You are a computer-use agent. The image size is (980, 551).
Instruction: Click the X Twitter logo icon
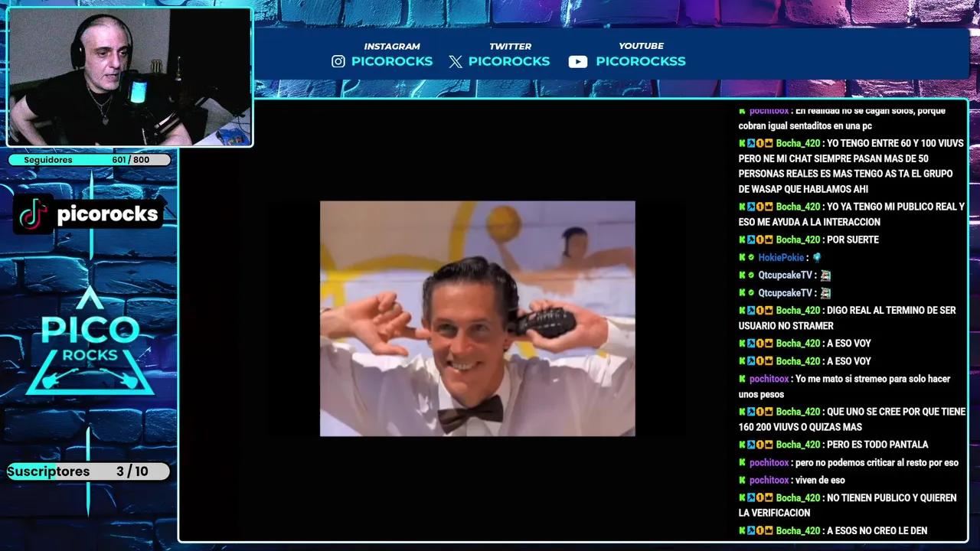click(456, 62)
